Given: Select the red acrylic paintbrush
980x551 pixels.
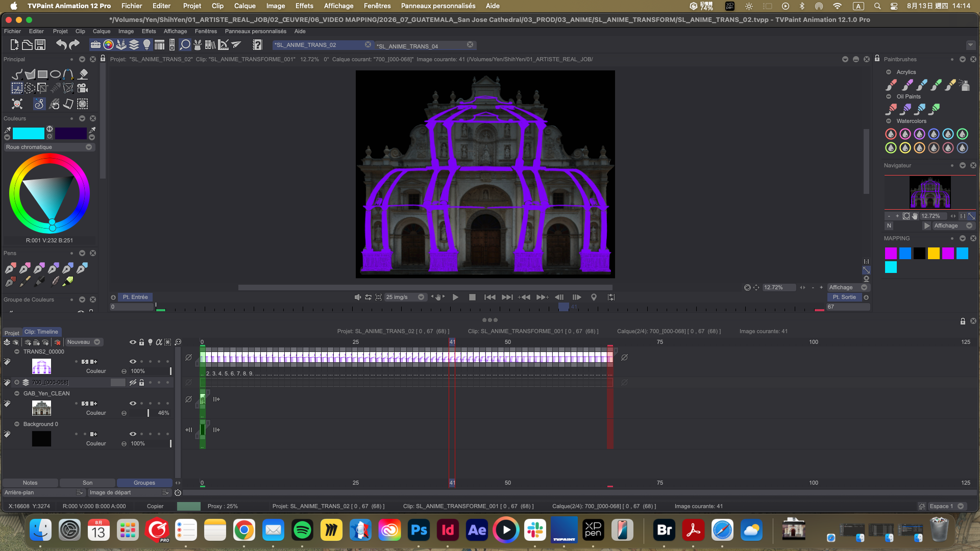Looking at the screenshot, I should pyautogui.click(x=891, y=85).
